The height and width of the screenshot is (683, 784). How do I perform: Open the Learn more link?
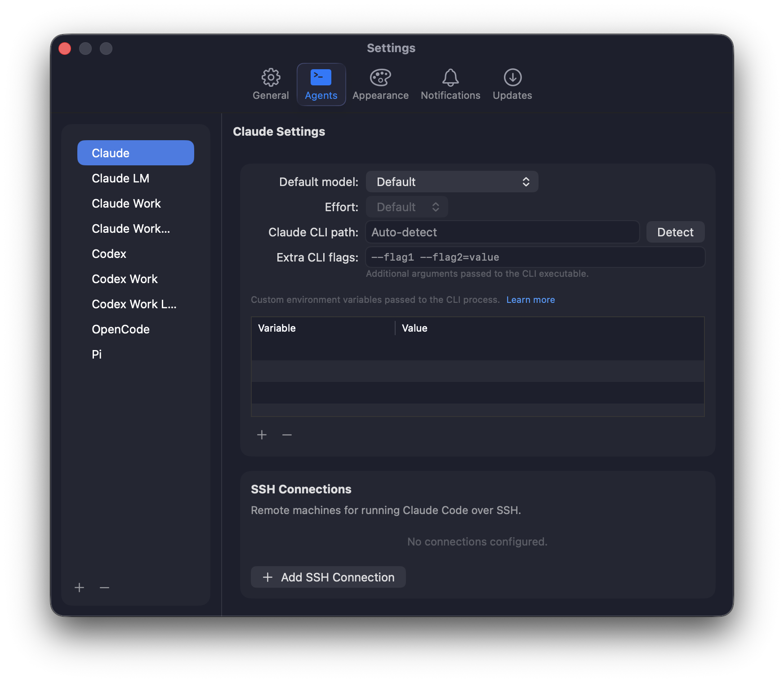coord(530,299)
